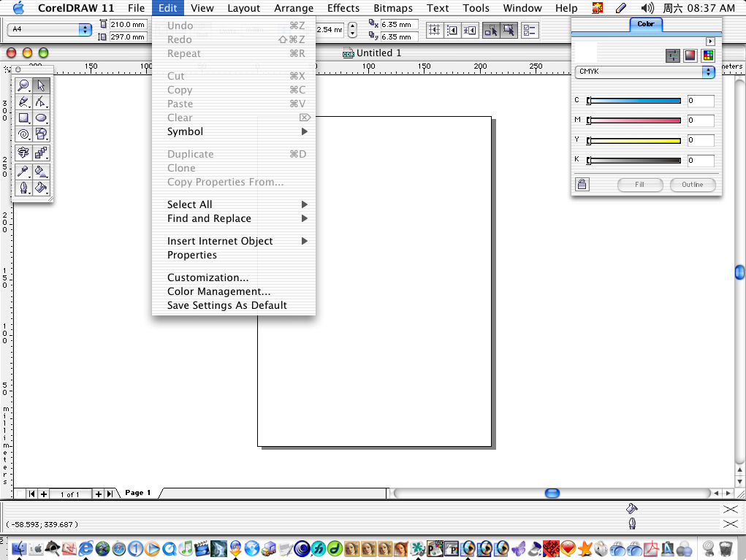Choose the Freehand drawing tool
The width and height of the screenshot is (746, 560).
[x=23, y=101]
